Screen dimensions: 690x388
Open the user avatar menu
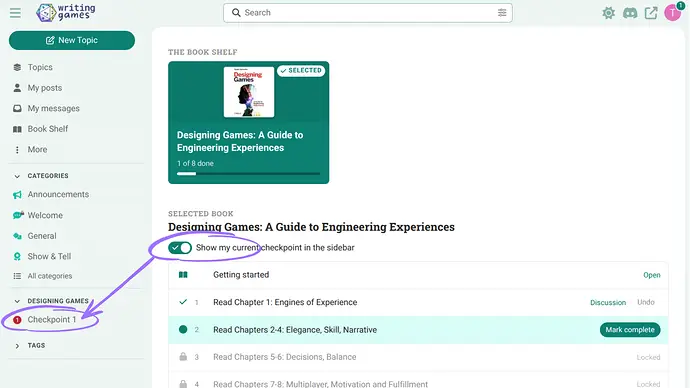(x=673, y=13)
